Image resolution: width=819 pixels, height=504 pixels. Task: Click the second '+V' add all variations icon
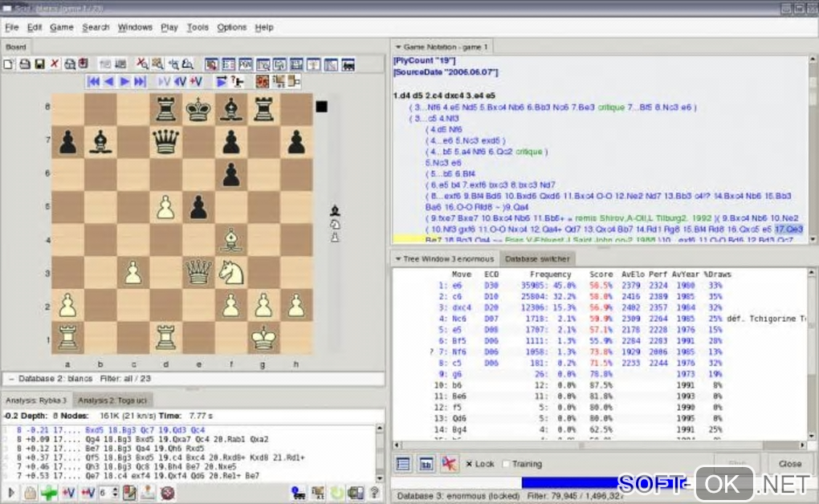coord(88,493)
